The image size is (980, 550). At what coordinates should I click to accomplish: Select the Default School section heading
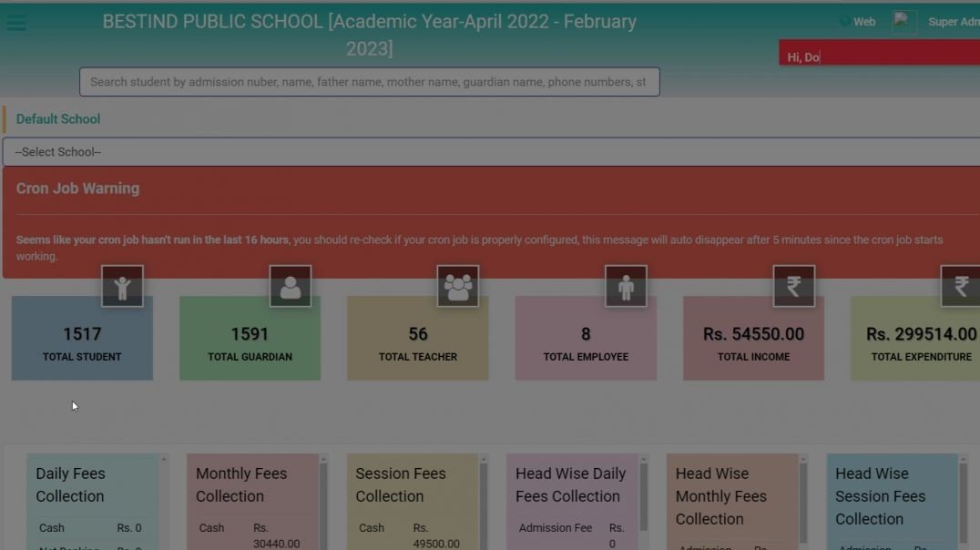pos(58,119)
